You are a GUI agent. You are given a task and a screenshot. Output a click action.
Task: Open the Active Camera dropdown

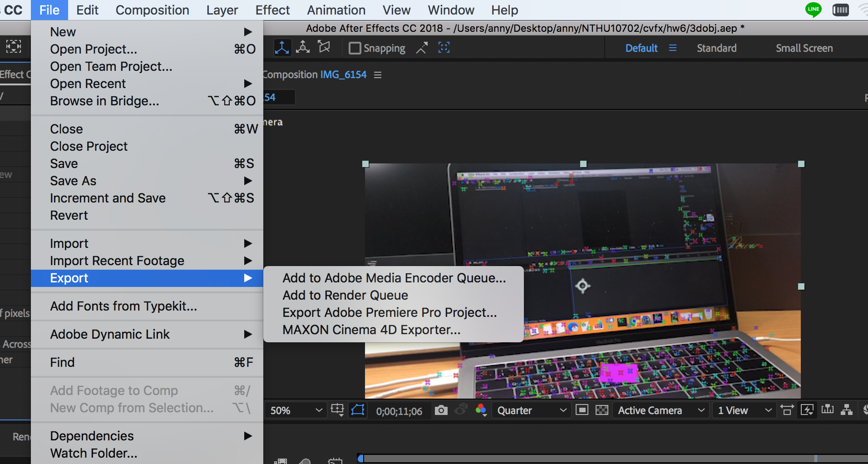(x=661, y=410)
